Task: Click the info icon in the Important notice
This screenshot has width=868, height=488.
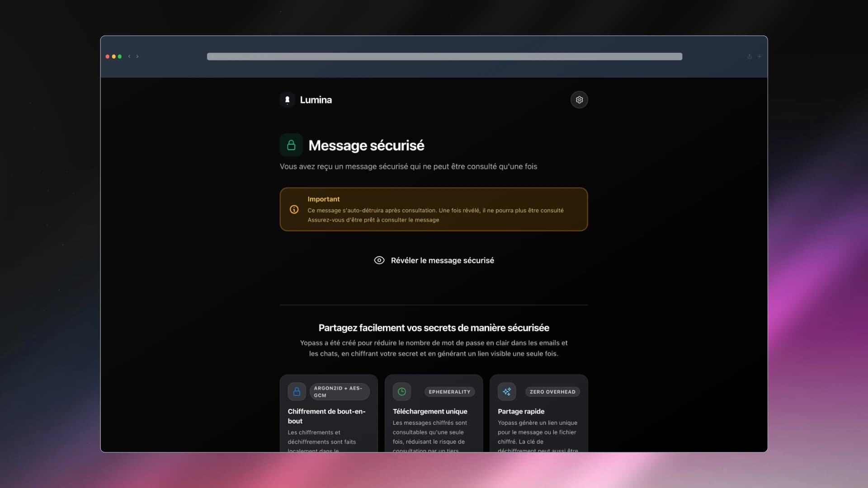Action: (x=294, y=209)
